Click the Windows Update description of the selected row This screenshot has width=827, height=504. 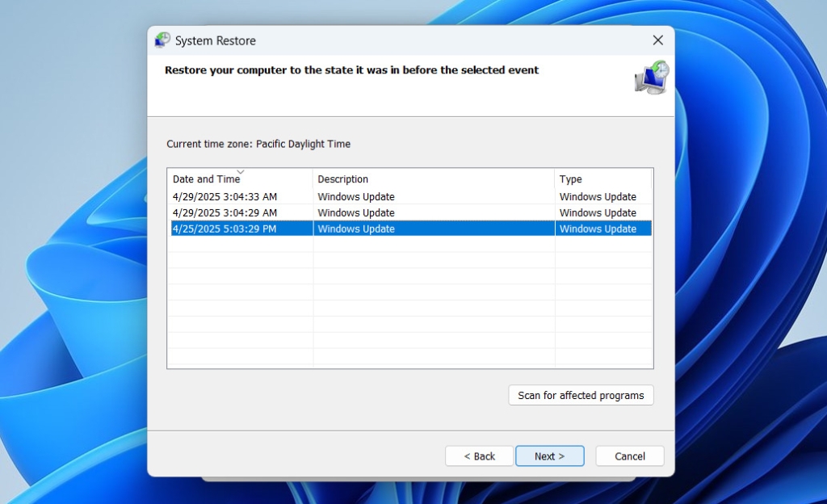tap(356, 229)
